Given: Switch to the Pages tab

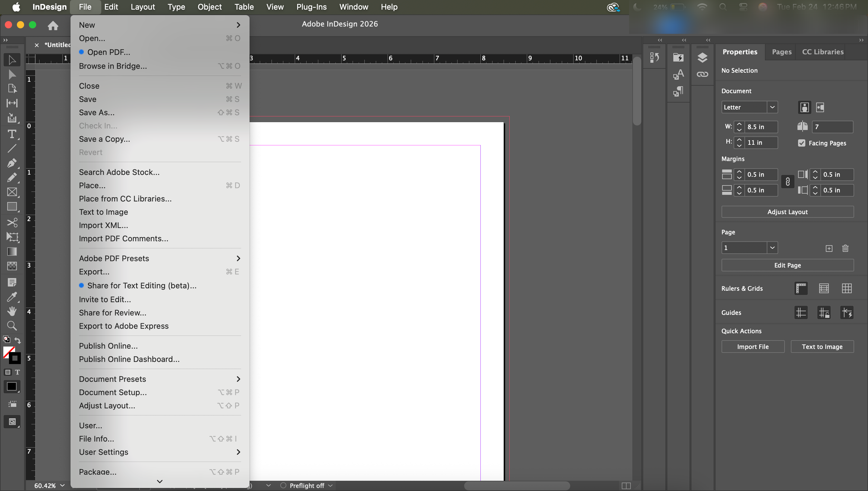Looking at the screenshot, I should (x=782, y=52).
